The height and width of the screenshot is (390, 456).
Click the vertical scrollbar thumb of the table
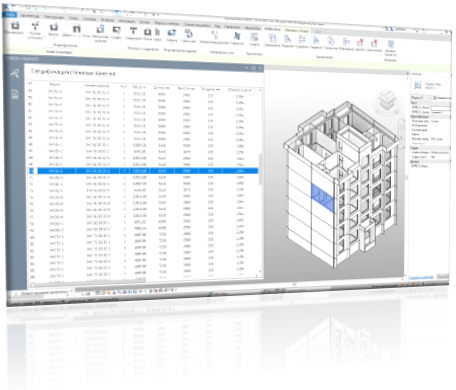pos(260,169)
